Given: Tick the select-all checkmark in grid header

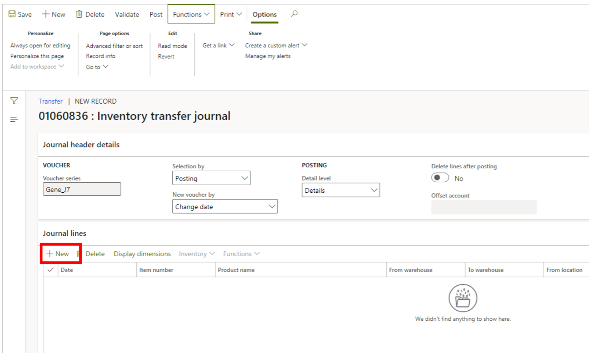Looking at the screenshot, I should (x=51, y=270).
